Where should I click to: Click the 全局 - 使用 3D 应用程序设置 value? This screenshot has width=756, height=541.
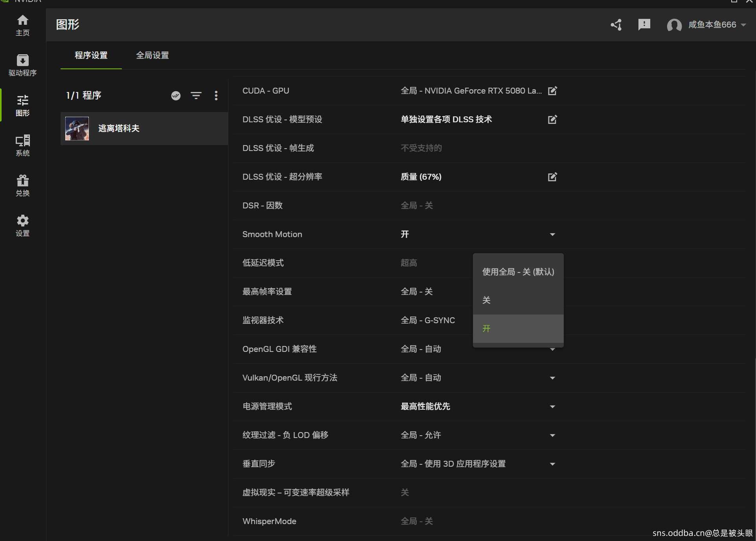point(453,464)
